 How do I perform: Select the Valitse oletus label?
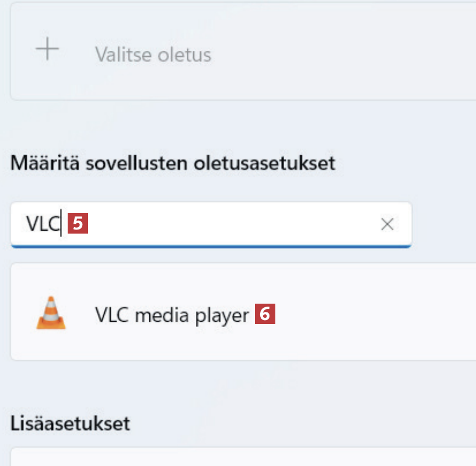click(153, 55)
